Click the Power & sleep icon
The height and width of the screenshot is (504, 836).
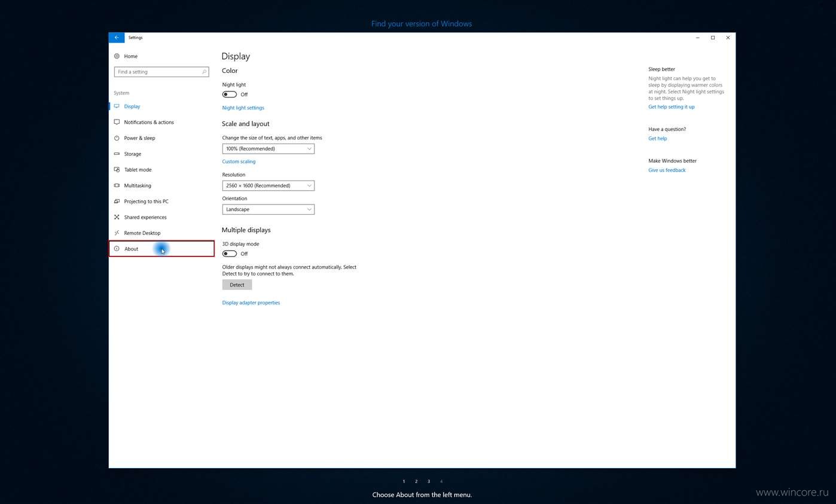coord(117,138)
